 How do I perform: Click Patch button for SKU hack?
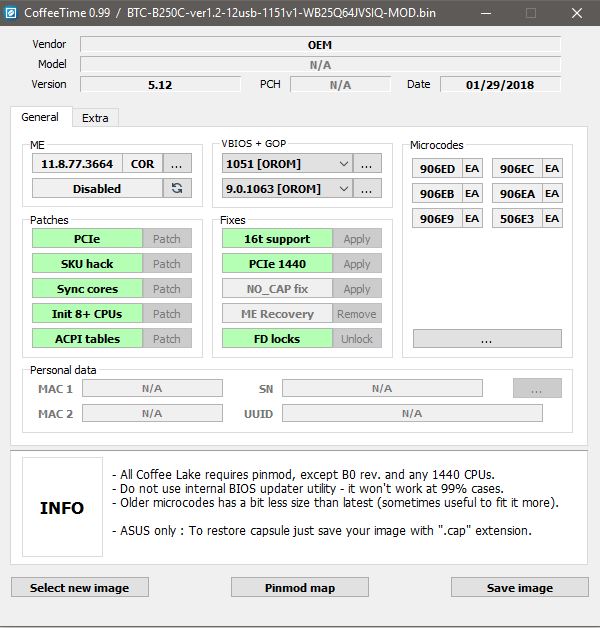coord(167,264)
